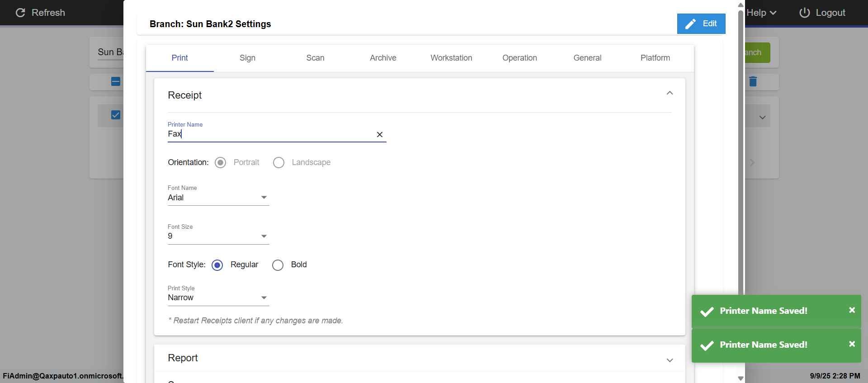The height and width of the screenshot is (383, 868).
Task: Click the Logout power icon
Action: (804, 13)
